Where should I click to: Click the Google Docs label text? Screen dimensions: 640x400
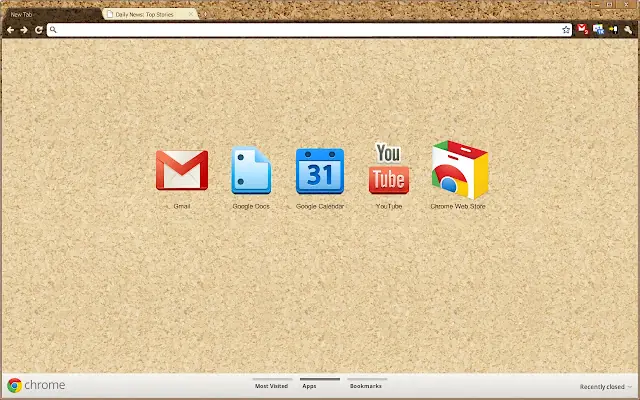(251, 206)
